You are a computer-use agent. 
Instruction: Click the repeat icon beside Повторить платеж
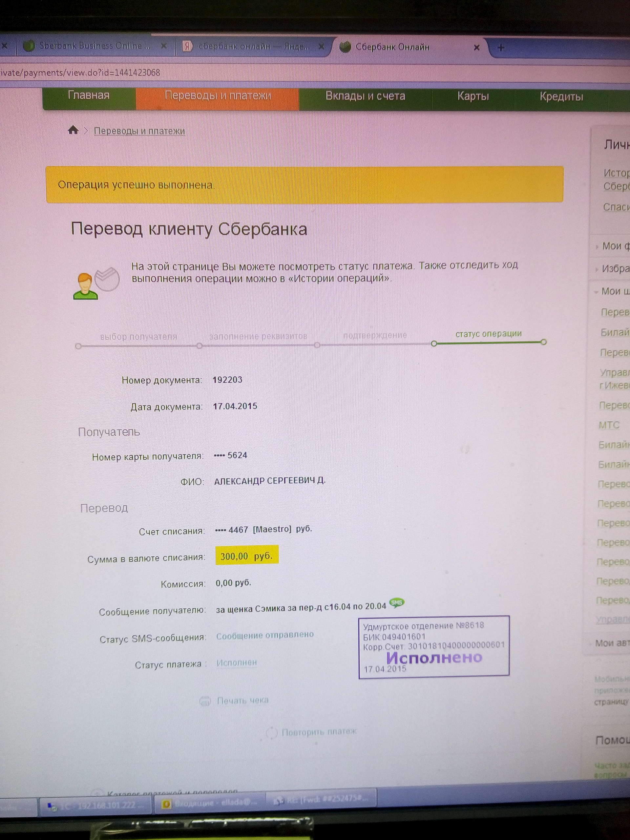(x=271, y=732)
